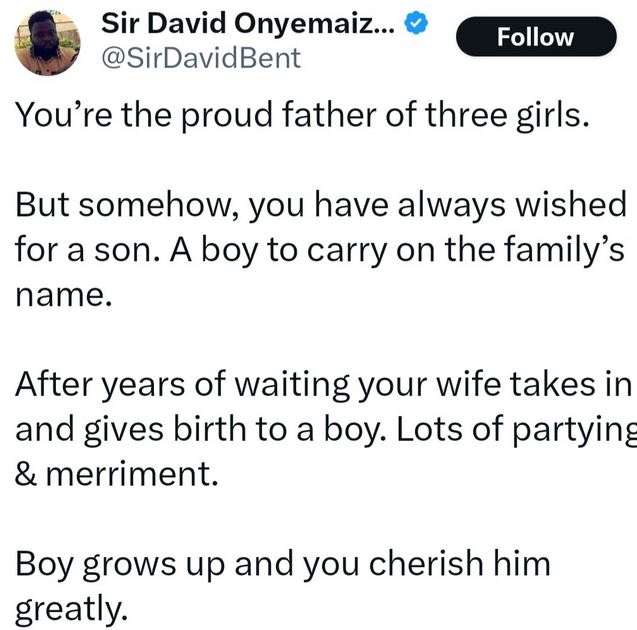The image size is (637, 630).
Task: Open Sir David's profile avatar photo
Action: [x=48, y=43]
